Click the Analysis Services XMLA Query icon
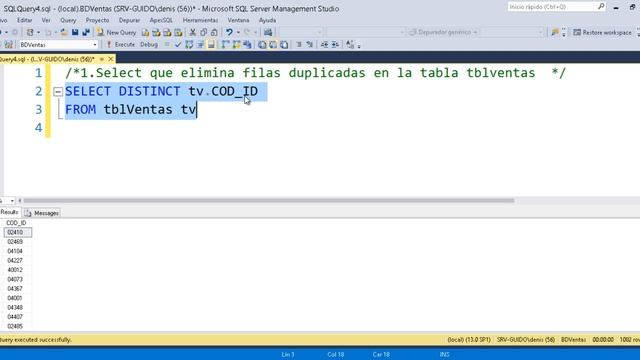 (x=178, y=32)
